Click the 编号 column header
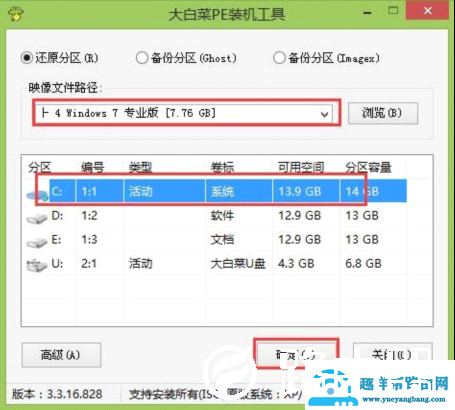The height and width of the screenshot is (410, 455). pyautogui.click(x=93, y=167)
